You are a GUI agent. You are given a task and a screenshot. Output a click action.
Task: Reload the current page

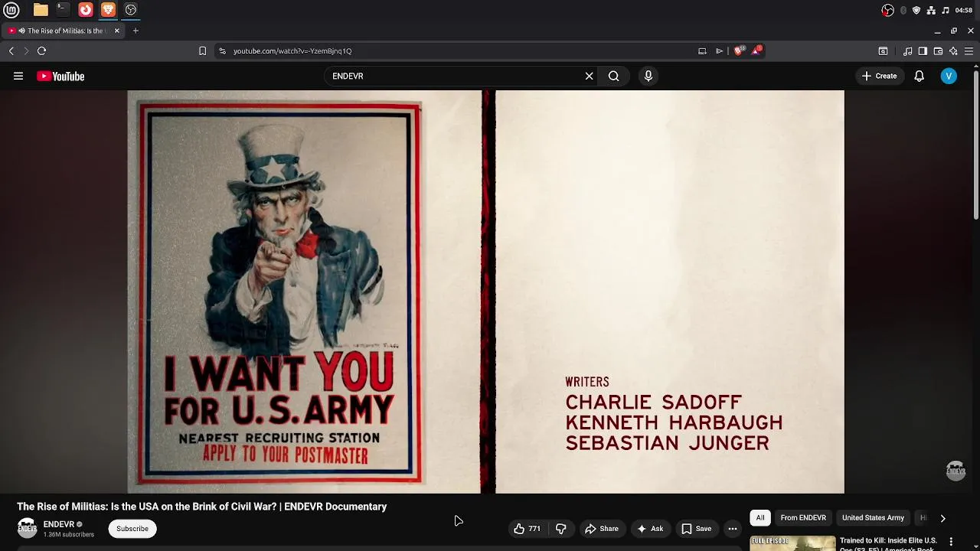[x=41, y=51]
